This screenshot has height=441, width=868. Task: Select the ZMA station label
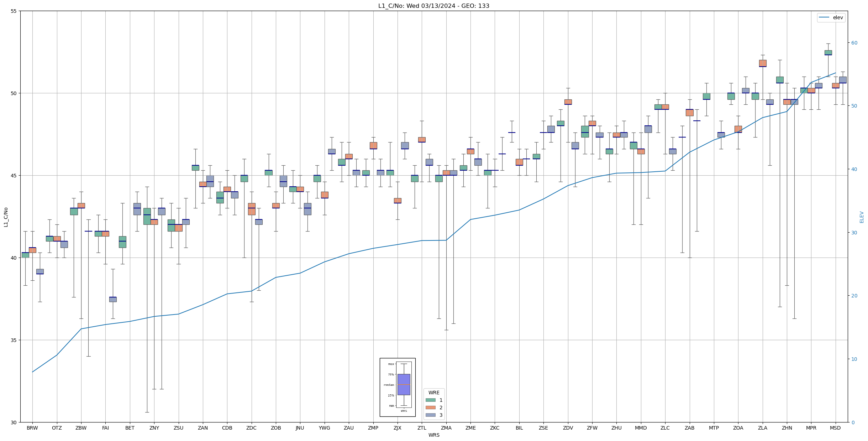446,428
